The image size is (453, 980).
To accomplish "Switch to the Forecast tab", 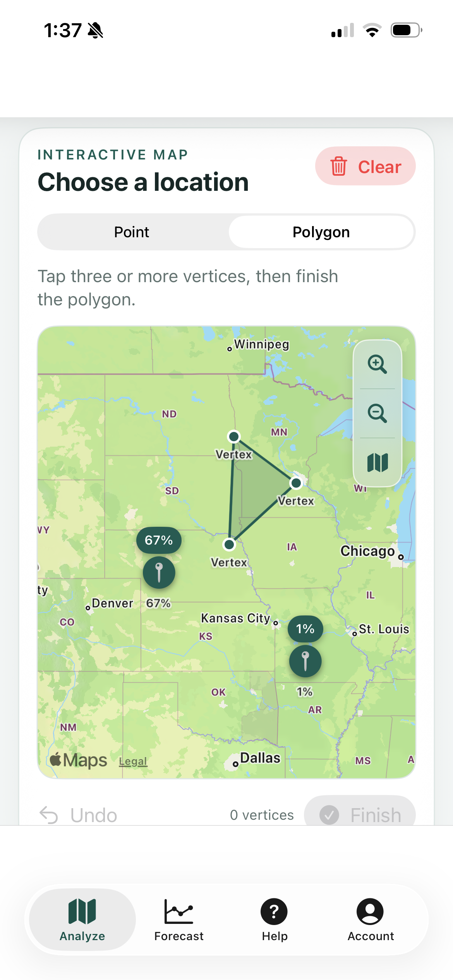I will tap(179, 920).
